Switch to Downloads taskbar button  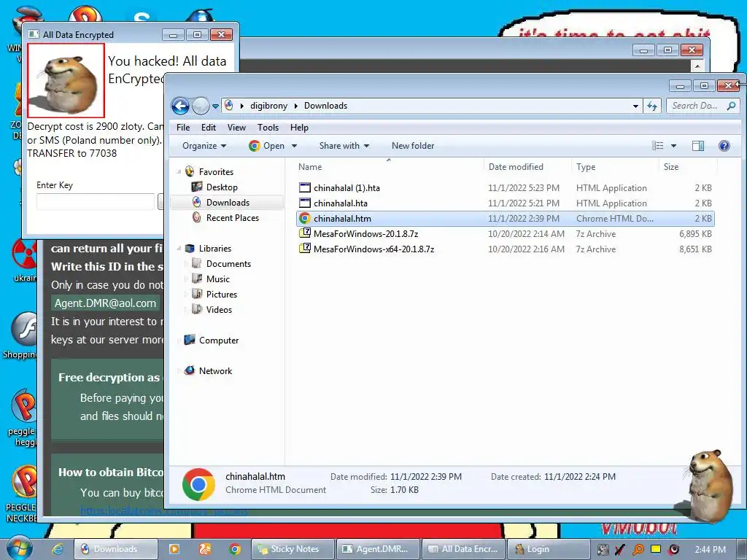pyautogui.click(x=116, y=549)
